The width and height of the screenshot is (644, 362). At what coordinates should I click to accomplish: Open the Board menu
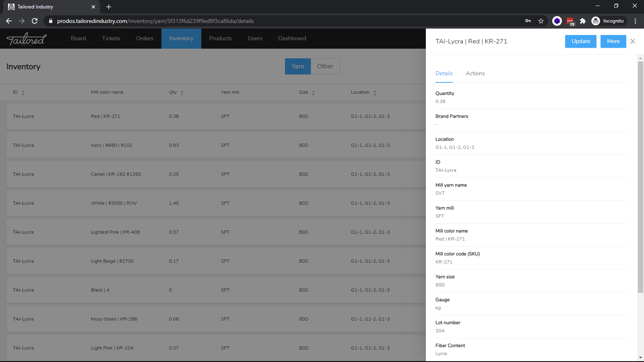pos(78,39)
